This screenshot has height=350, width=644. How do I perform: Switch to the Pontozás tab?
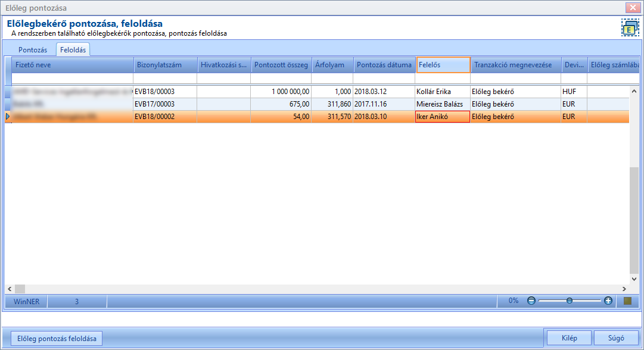[x=33, y=49]
